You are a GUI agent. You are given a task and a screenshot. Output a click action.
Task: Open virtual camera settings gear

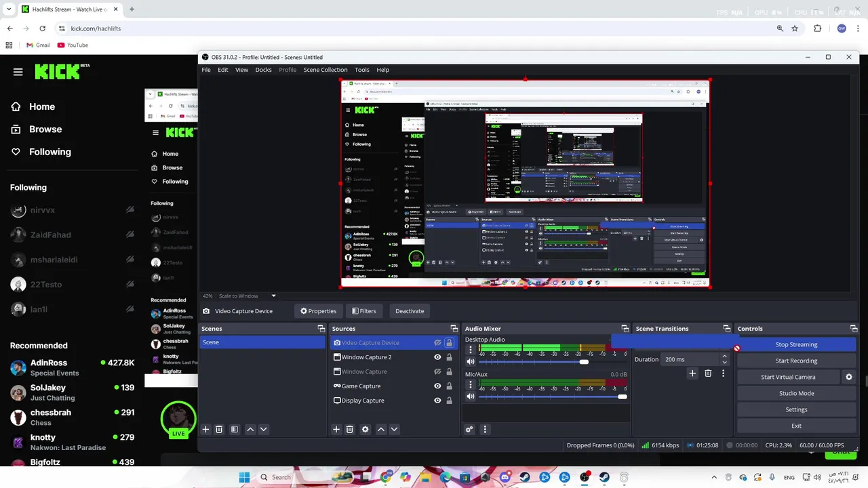(848, 377)
